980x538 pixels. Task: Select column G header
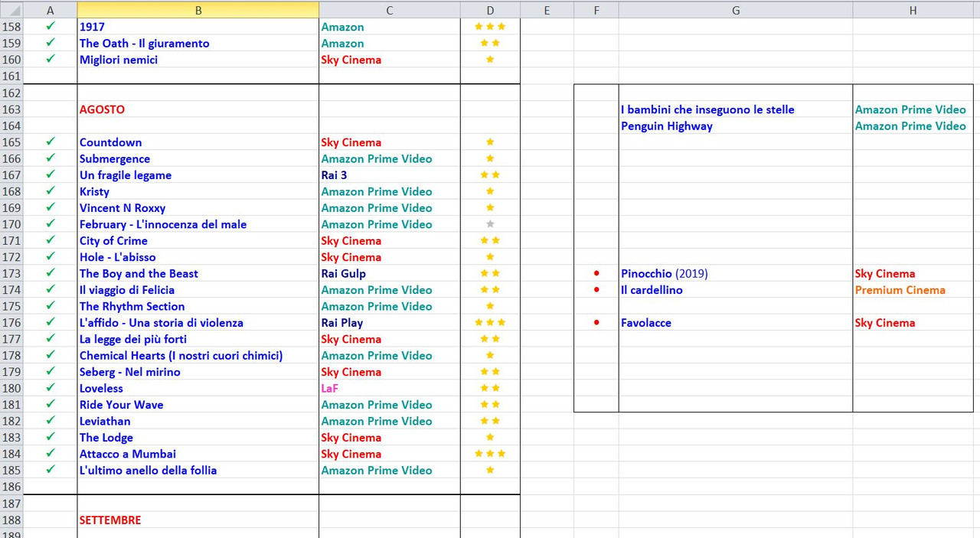[x=736, y=10]
